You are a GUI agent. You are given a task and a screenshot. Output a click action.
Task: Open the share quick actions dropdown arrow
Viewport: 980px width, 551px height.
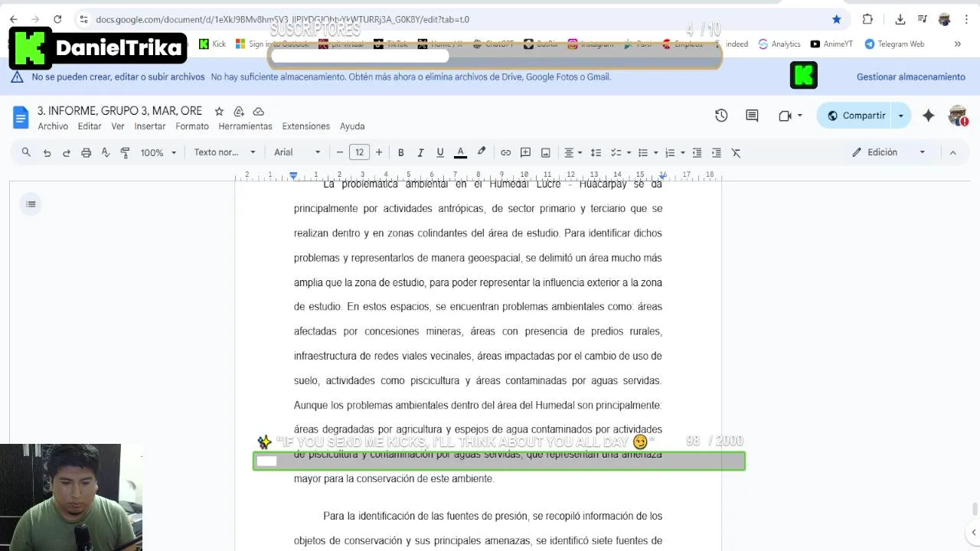[901, 116]
